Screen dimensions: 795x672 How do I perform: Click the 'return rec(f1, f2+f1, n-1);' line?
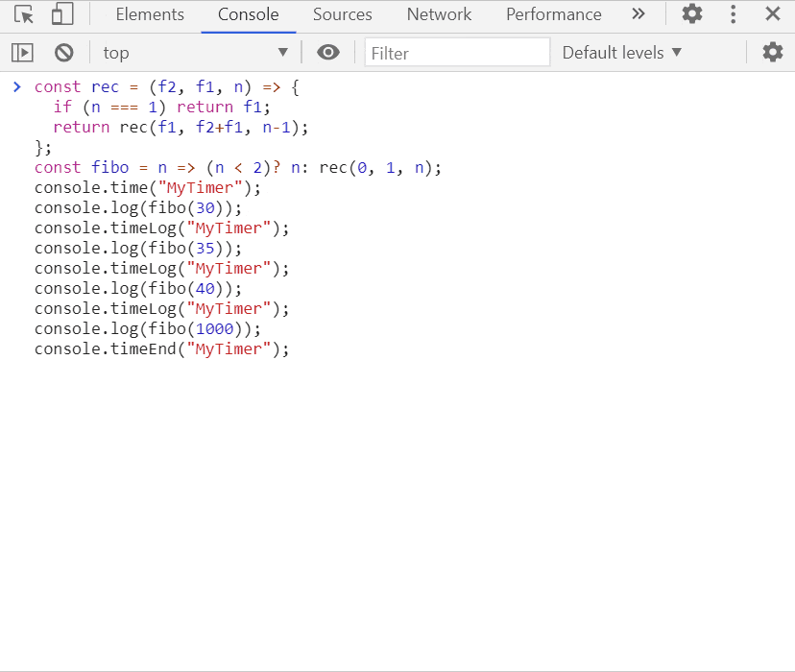[x=181, y=128]
